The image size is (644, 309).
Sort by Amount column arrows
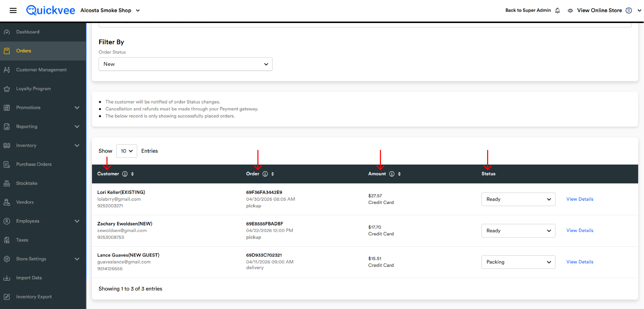[x=399, y=174]
